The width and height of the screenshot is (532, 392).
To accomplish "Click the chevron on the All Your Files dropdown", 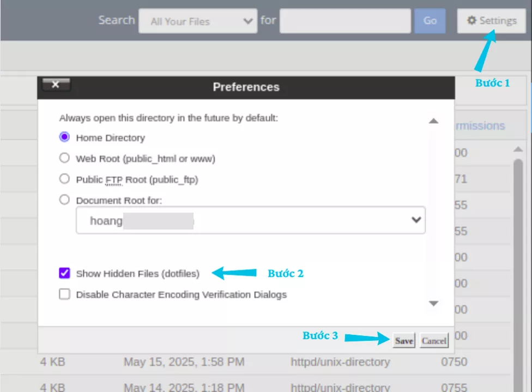I will [x=249, y=21].
